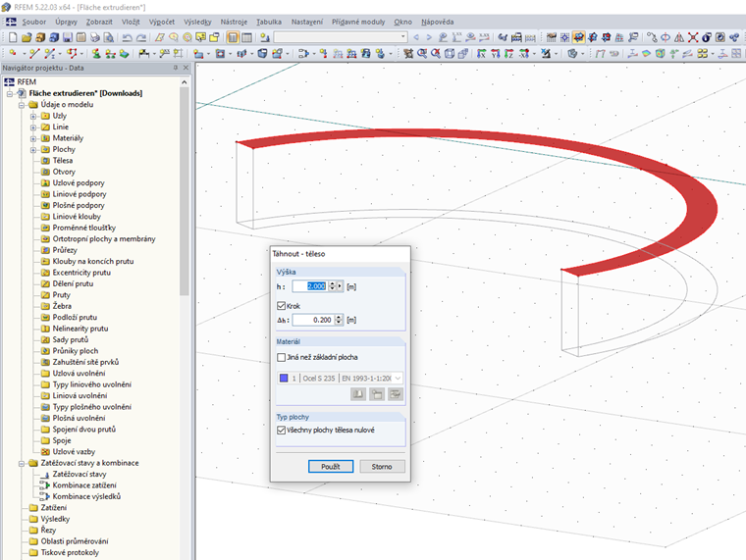Image resolution: width=746 pixels, height=560 pixels.
Task: Select the New line tool icon
Action: [34, 54]
